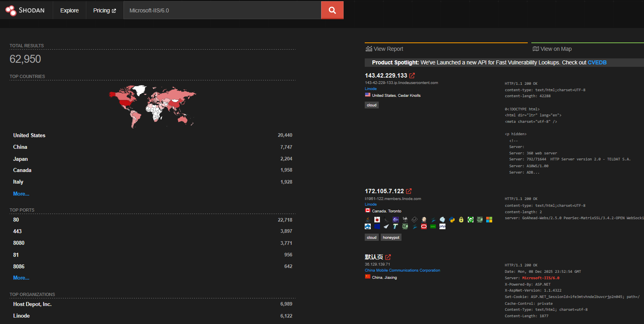
Task: Click the green rectangle technology icon
Action: [x=433, y=226]
